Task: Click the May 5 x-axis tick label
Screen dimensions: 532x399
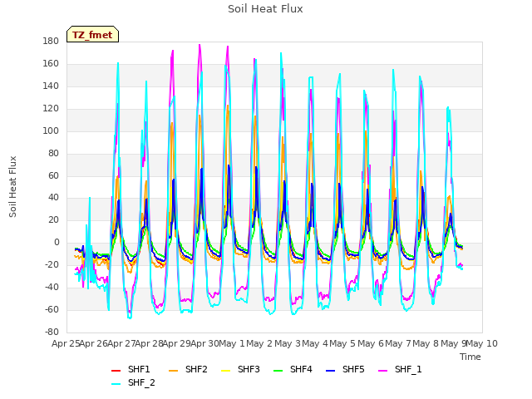Action: coord(342,343)
